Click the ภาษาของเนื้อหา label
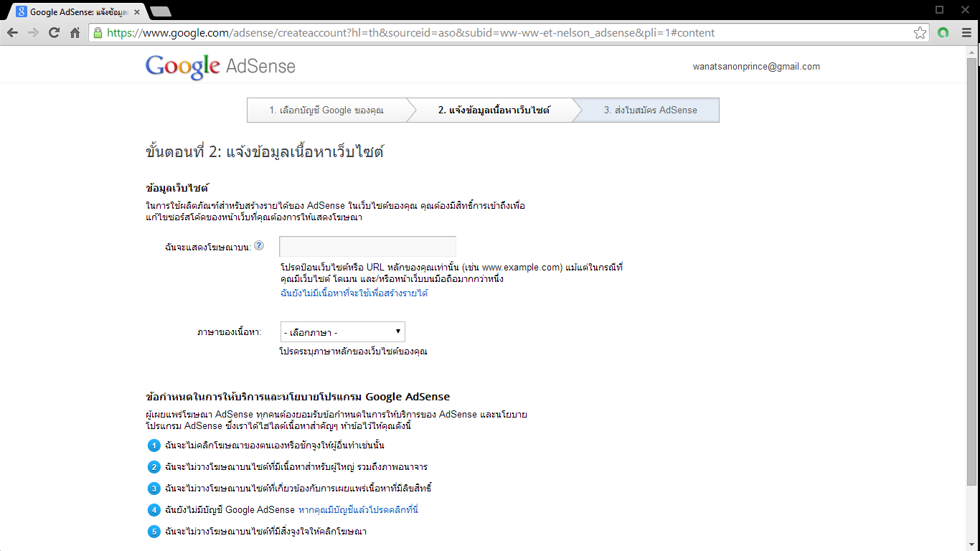 229,332
